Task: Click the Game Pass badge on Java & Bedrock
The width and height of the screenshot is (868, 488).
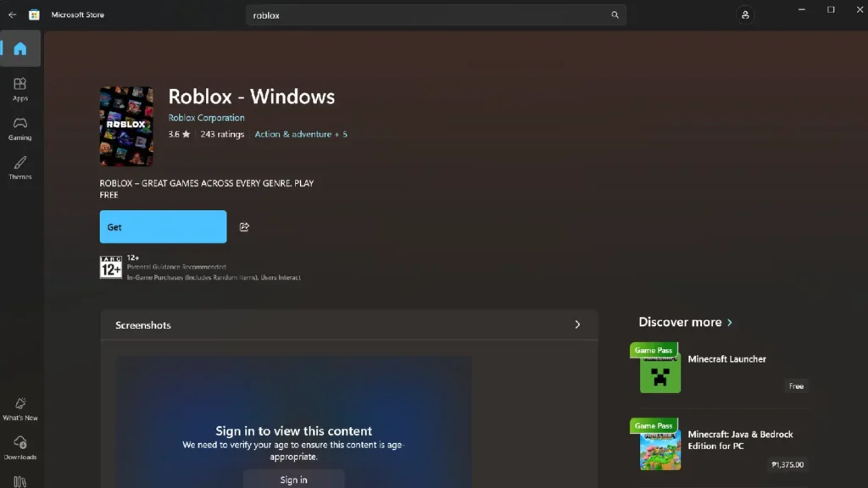Action: [654, 425]
